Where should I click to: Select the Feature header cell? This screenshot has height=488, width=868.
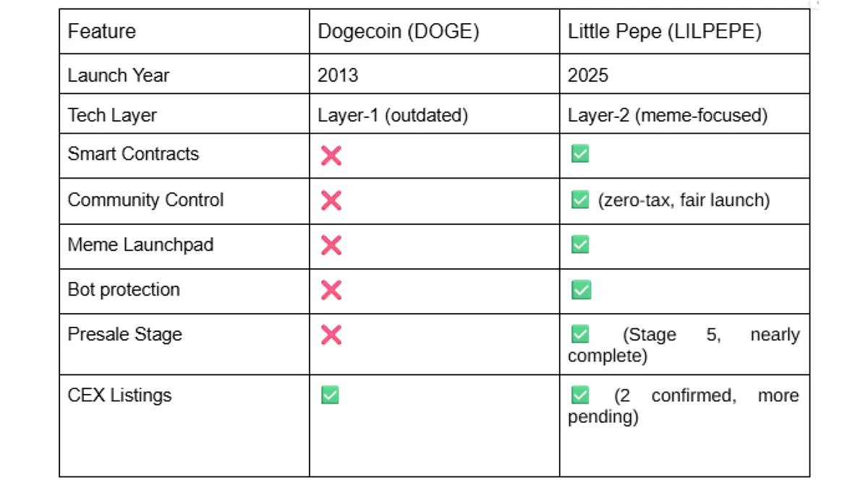[x=184, y=31]
